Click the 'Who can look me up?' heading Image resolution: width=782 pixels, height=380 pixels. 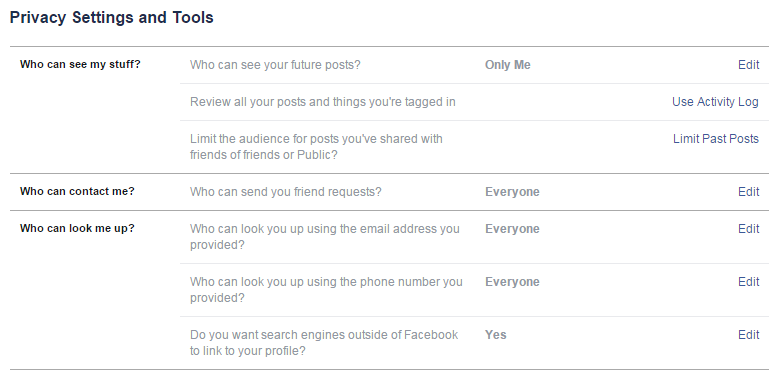(77, 228)
